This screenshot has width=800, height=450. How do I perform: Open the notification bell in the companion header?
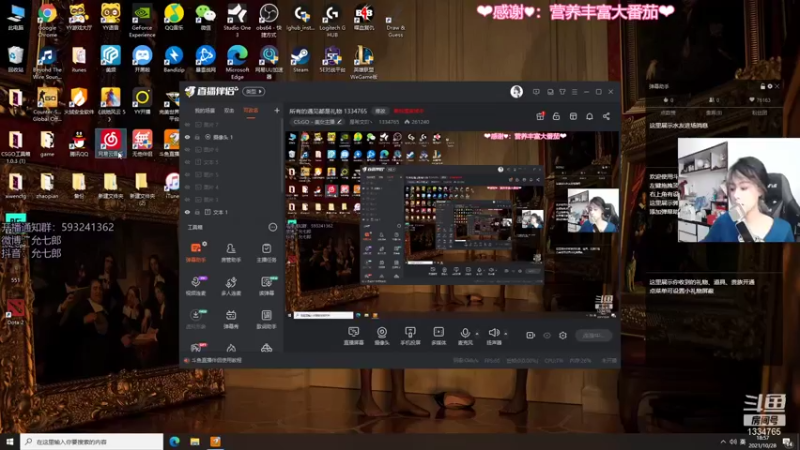tap(589, 116)
